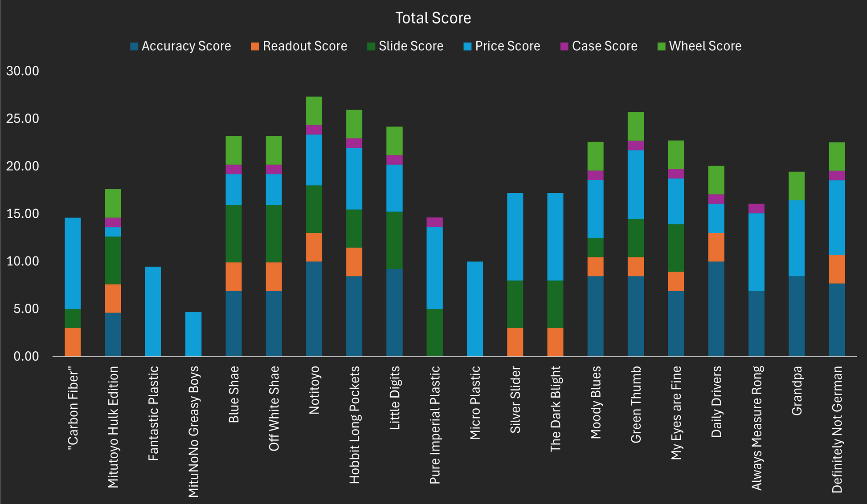Screen dimensions: 867x504
Task: Click the Notitoyo bar's top Wheel Score segment
Action: (314, 111)
